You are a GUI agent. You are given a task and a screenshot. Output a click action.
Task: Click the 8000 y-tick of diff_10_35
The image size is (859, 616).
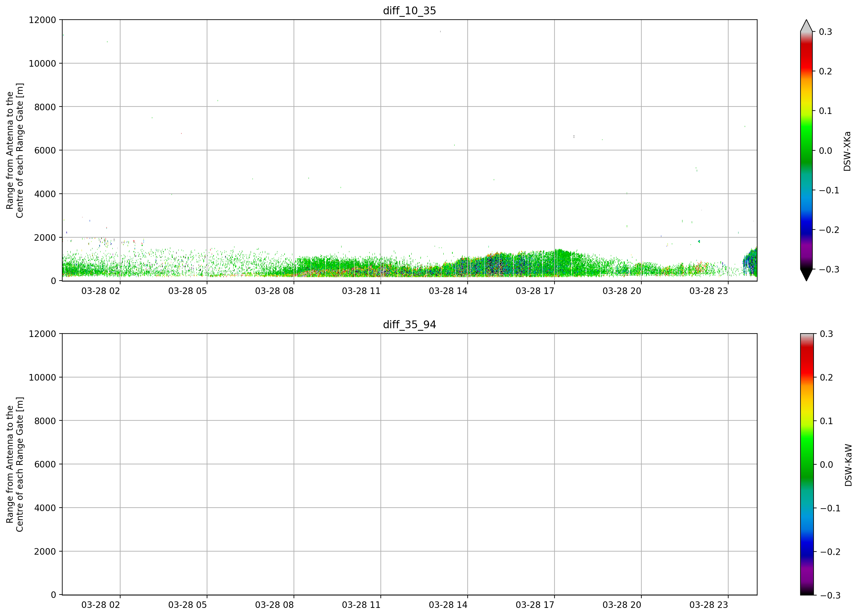coord(45,107)
